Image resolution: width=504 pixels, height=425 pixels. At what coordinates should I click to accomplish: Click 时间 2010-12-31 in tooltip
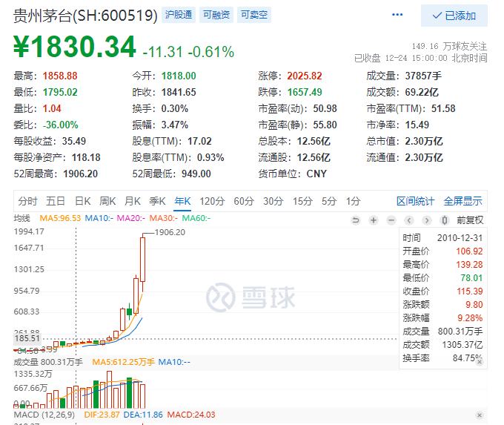[x=442, y=238]
